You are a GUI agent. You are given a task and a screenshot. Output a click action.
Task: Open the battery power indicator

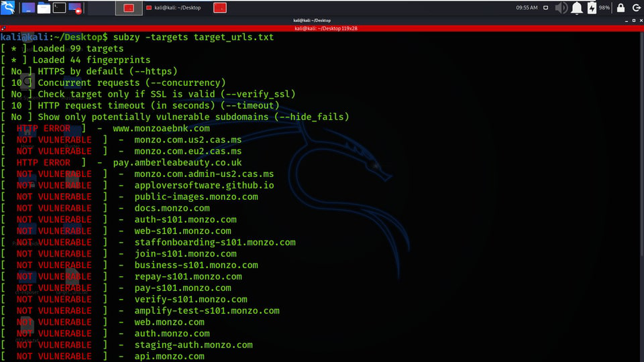[x=592, y=8]
